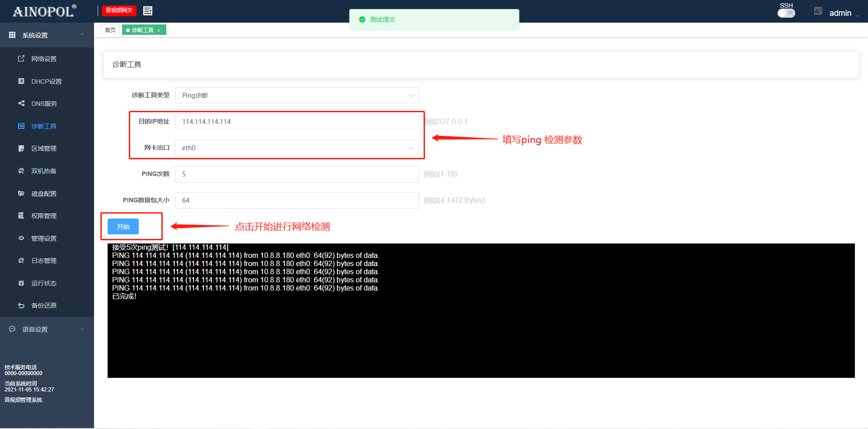
Task: Open the eth0 network interface dropdown
Action: (297, 148)
